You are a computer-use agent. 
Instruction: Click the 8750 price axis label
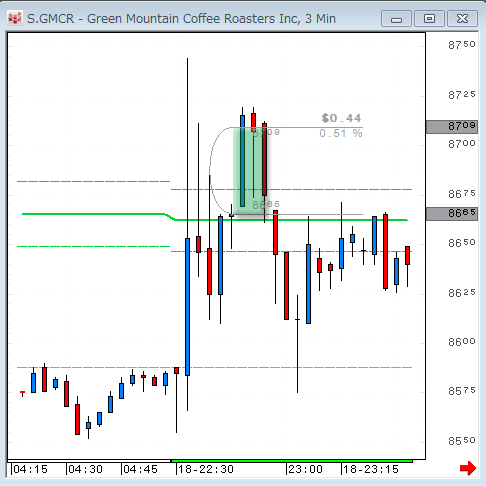[x=462, y=45]
